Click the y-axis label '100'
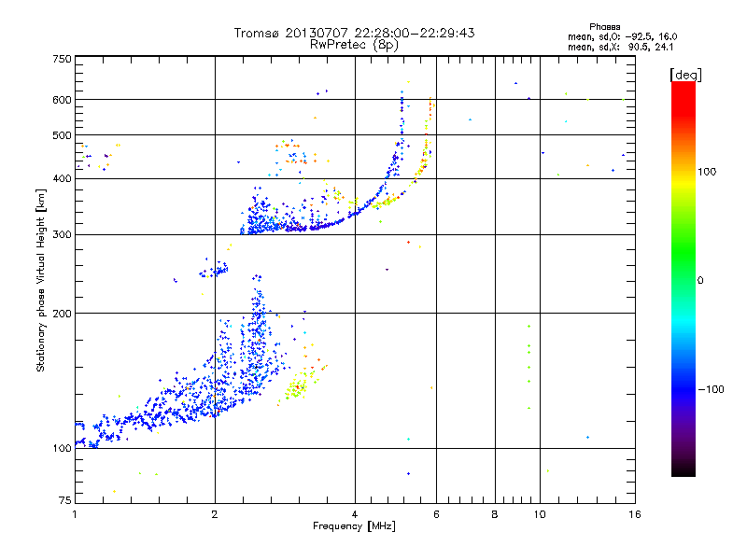The image size is (747, 560). tap(62, 449)
